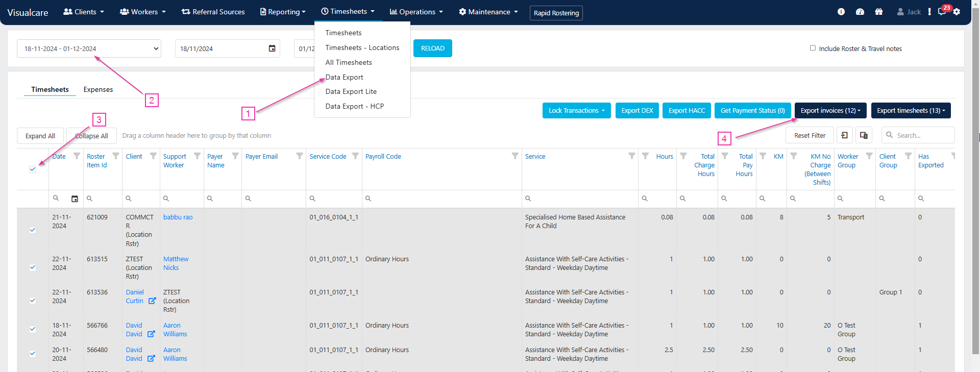The image size is (980, 372).
Task: Open chat notifications with 23 badge
Action: [942, 11]
